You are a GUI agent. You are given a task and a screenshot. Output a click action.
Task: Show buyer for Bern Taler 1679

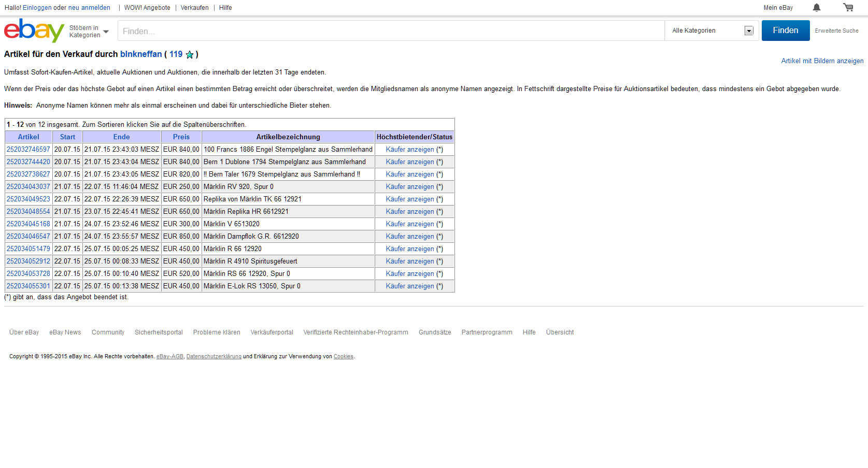click(x=410, y=174)
